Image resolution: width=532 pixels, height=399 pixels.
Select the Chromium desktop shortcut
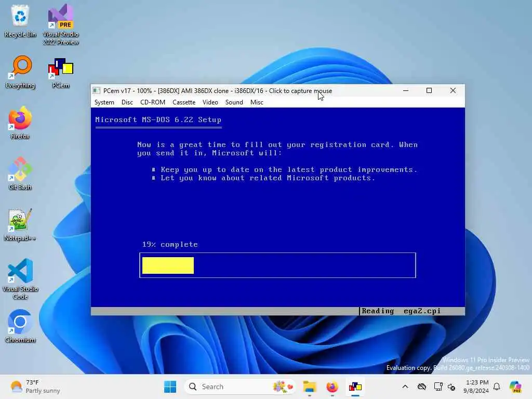[x=20, y=326]
